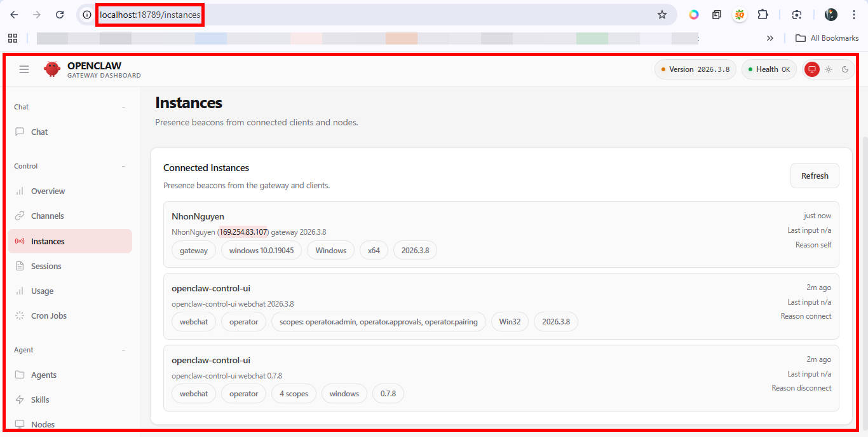868x437 pixels.
Task: Switch to the system theme monitor toggle
Action: [x=811, y=69]
